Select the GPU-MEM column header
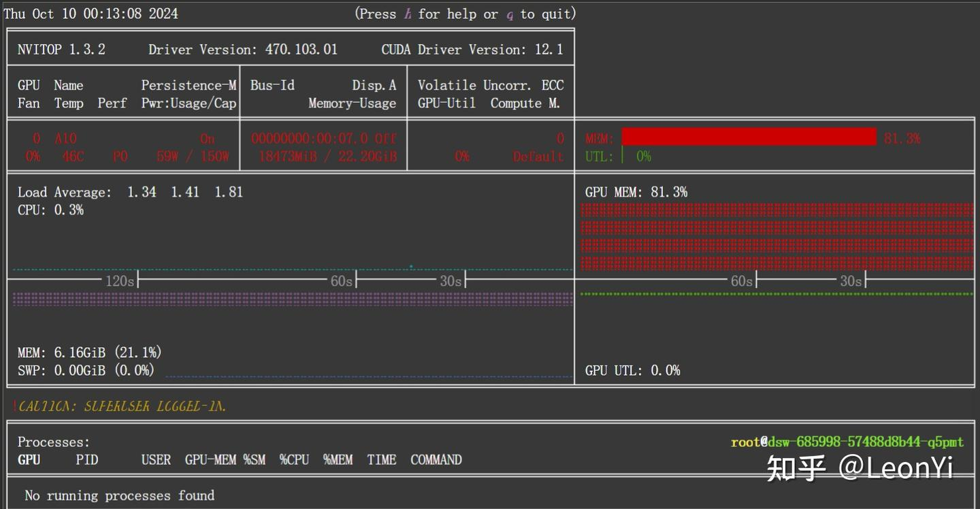Screen dimensions: 980x509 210,460
